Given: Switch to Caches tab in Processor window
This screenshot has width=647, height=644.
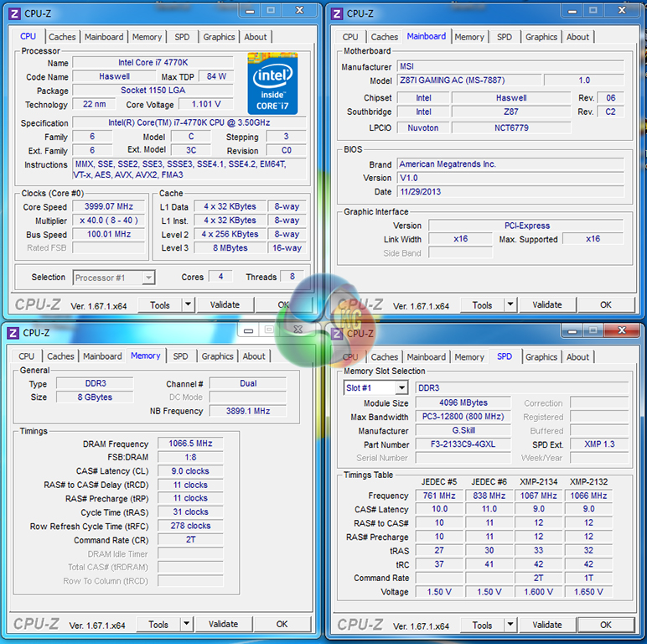Looking at the screenshot, I should tap(62, 37).
